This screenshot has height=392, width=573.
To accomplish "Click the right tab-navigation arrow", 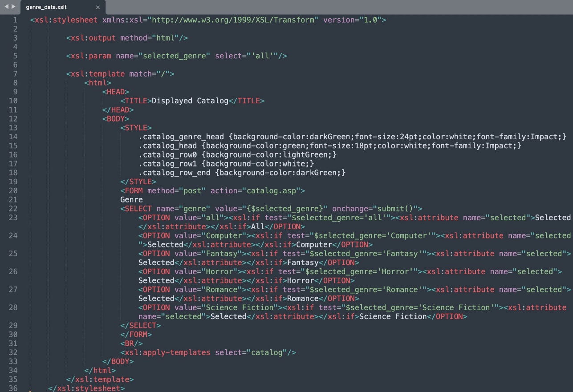I will point(13,7).
